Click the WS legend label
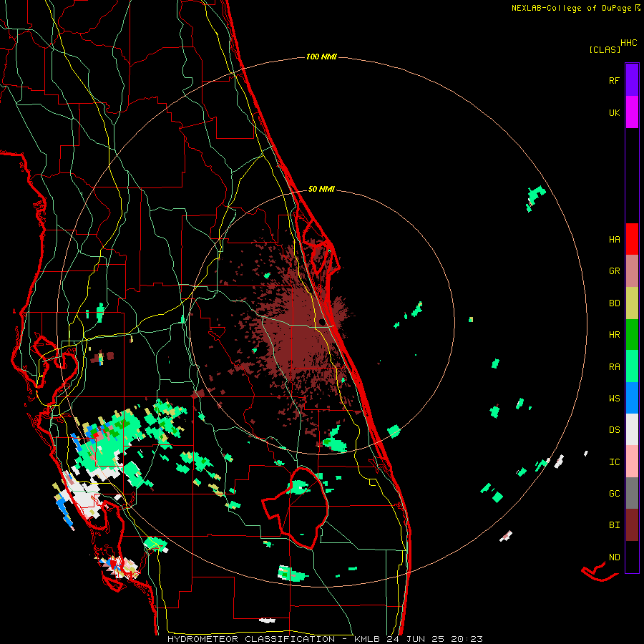Viewport: 644px width, 644px height. [614, 399]
